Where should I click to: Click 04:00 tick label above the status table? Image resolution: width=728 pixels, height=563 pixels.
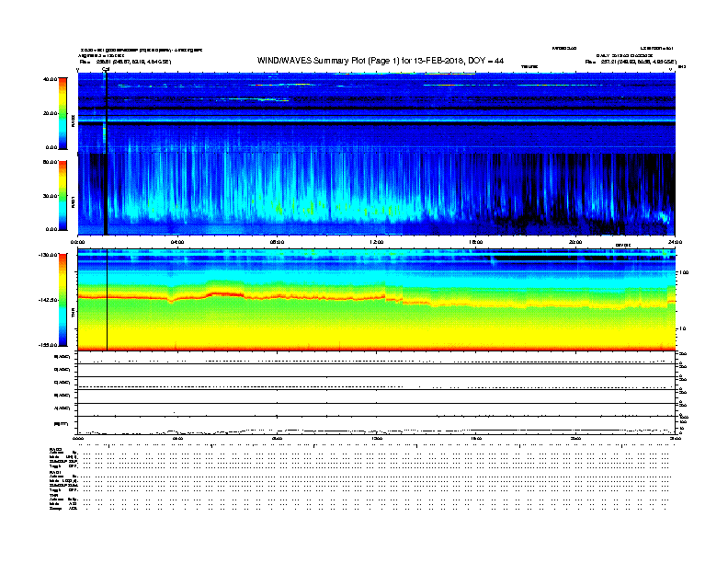[x=177, y=439]
